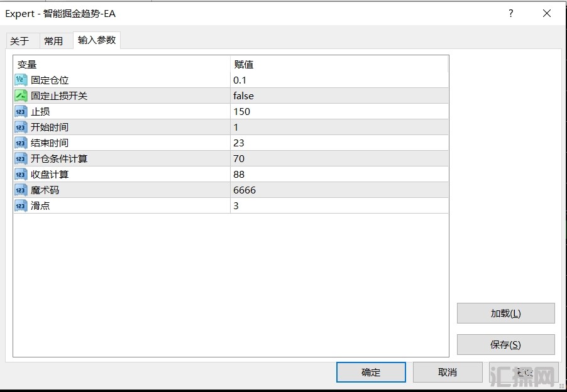
Task: Click the integer icon beside 魔术码
Action: click(21, 190)
